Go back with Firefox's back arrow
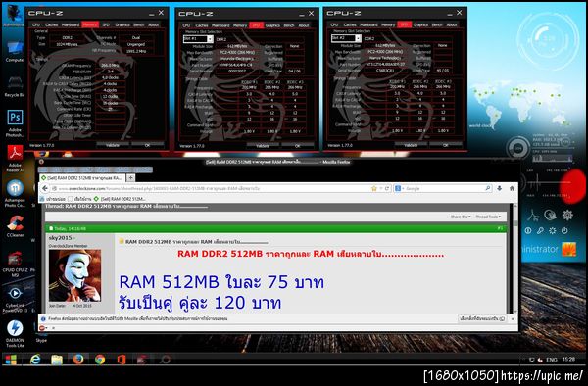 (45, 188)
